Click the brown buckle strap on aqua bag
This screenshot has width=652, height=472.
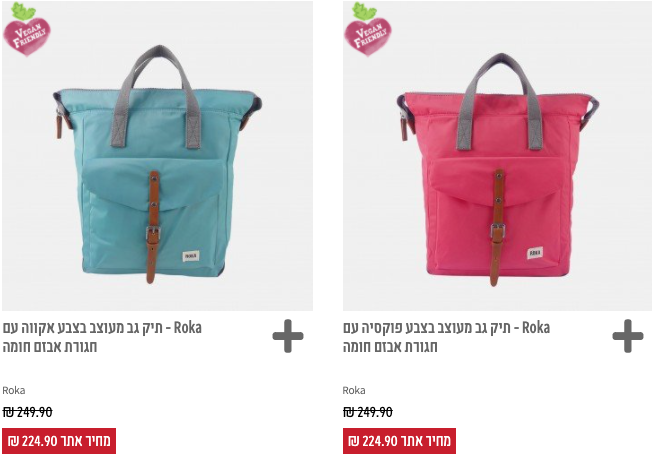(153, 227)
